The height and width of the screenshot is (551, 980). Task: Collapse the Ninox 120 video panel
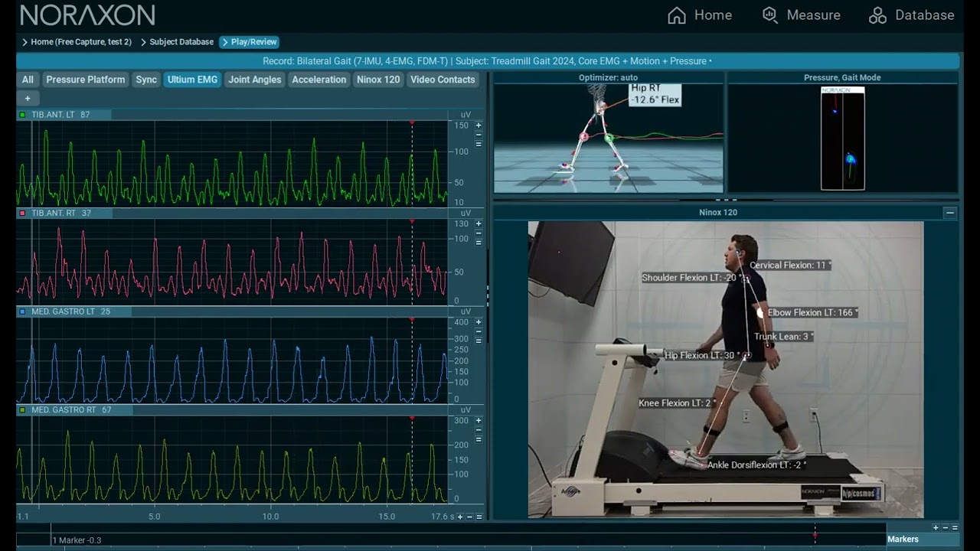[950, 213]
